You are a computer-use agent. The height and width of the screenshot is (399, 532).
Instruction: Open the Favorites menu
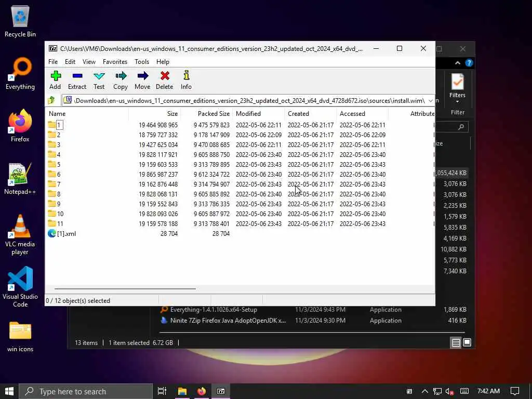pos(115,62)
